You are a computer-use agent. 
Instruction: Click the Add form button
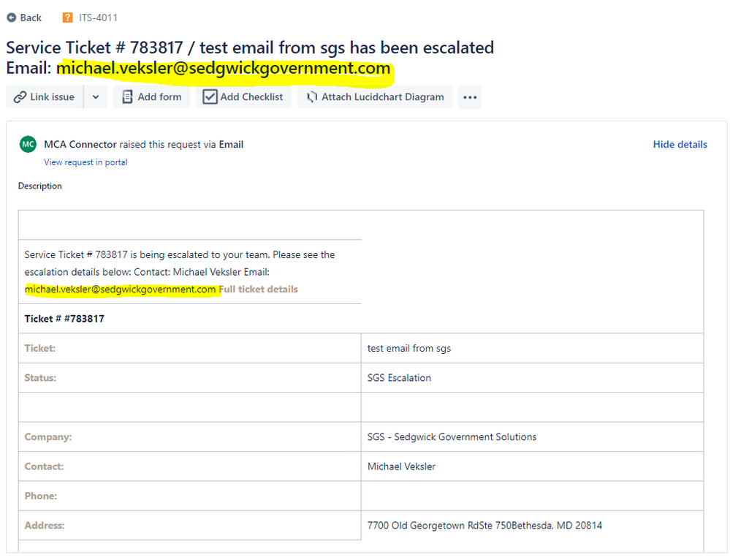pyautogui.click(x=151, y=97)
